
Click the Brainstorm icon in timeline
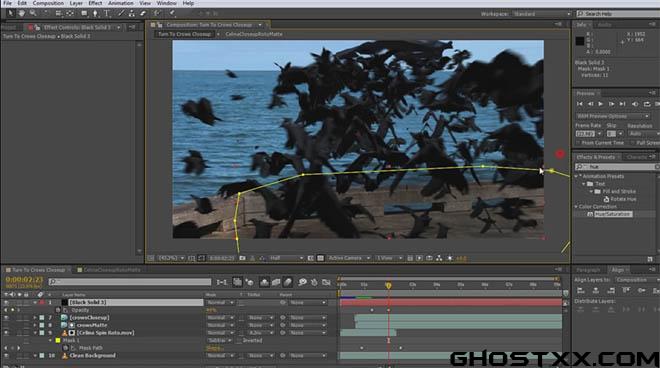[303, 282]
